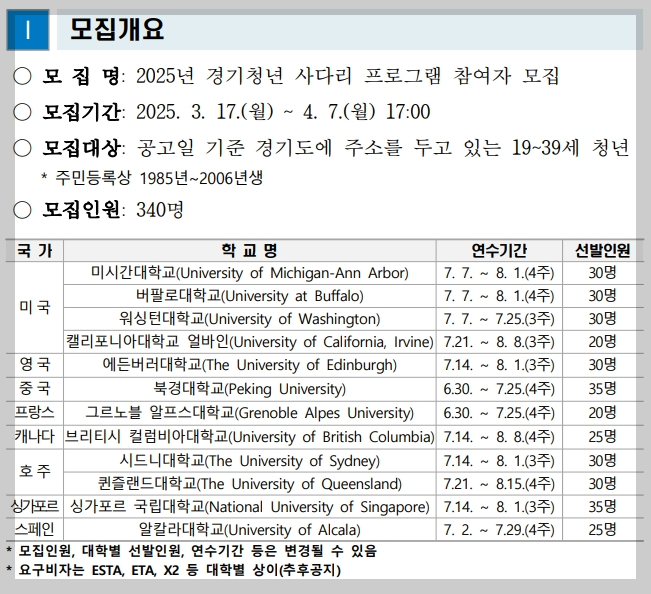Click the 국가 column header
Screen dimensions: 651x594
click(34, 250)
